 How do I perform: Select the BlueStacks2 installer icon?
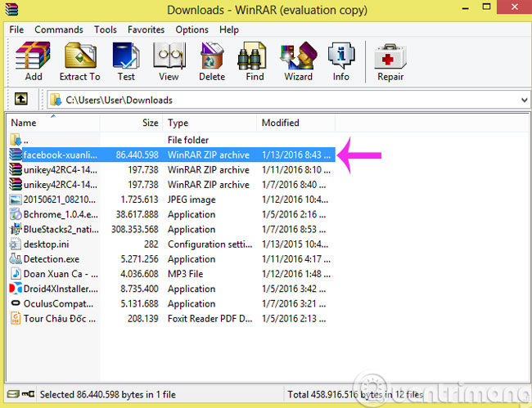pos(16,230)
